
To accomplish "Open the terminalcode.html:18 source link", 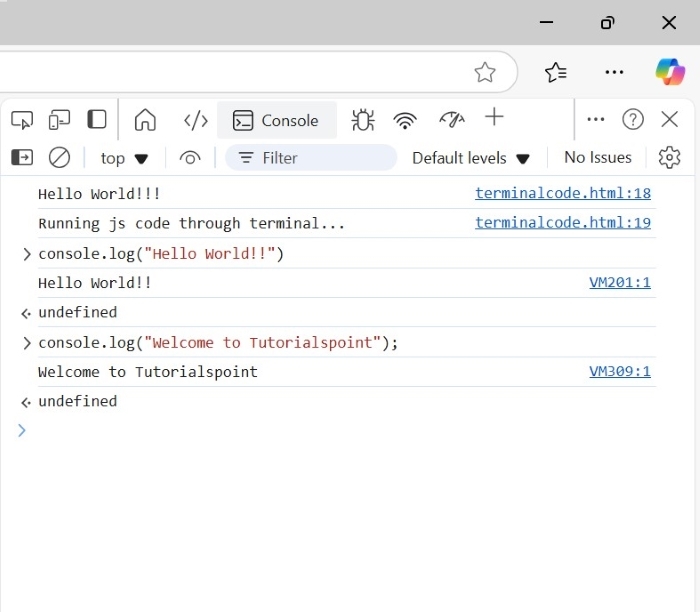I will pyautogui.click(x=563, y=194).
